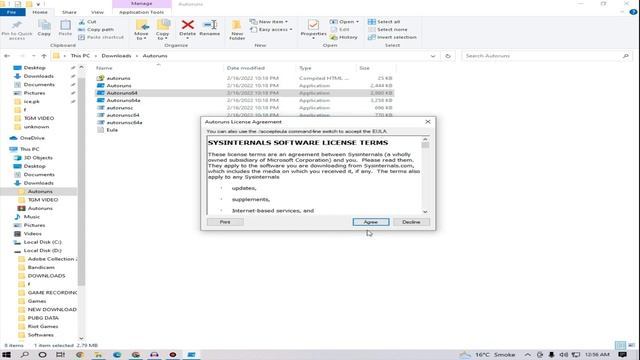Close the Autoruns License Agreement dialog
This screenshot has height=360, width=640.
[427, 122]
